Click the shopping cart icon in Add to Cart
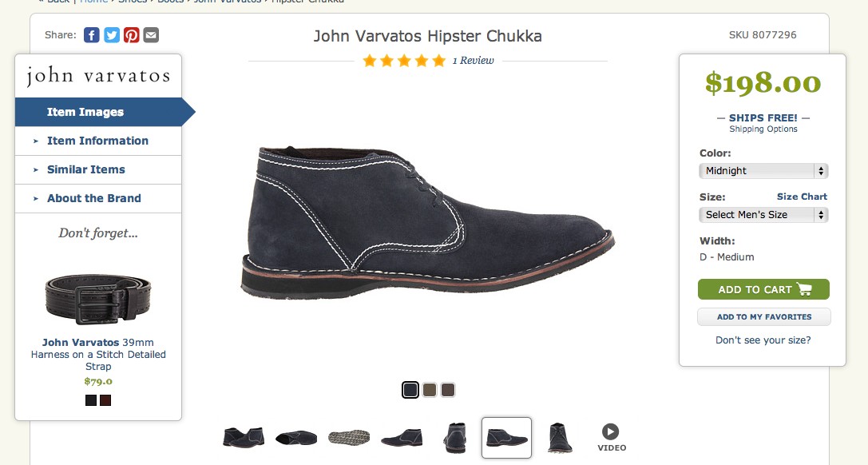This screenshot has height=465, width=868. click(x=804, y=289)
